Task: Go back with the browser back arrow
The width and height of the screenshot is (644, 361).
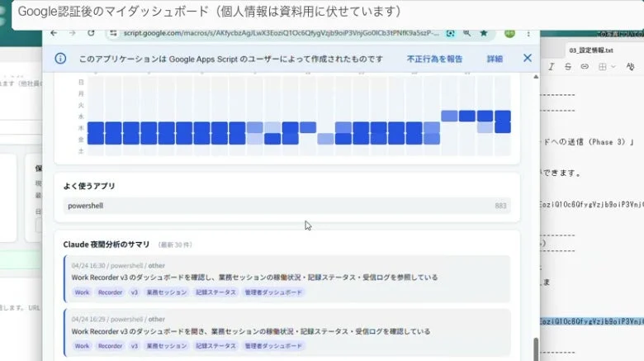Action: 54,33
